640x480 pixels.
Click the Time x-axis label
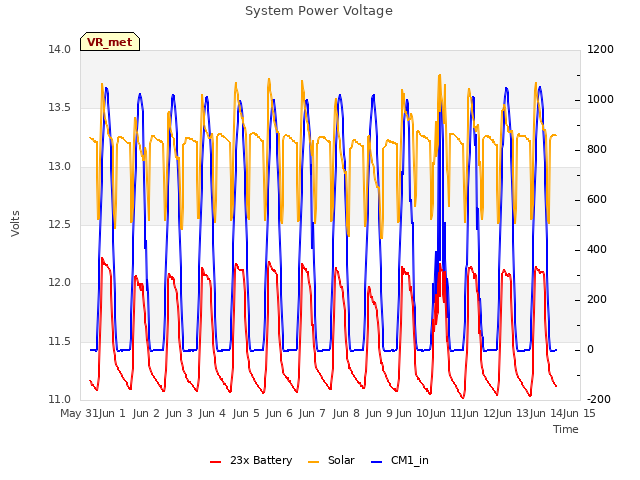point(566,429)
